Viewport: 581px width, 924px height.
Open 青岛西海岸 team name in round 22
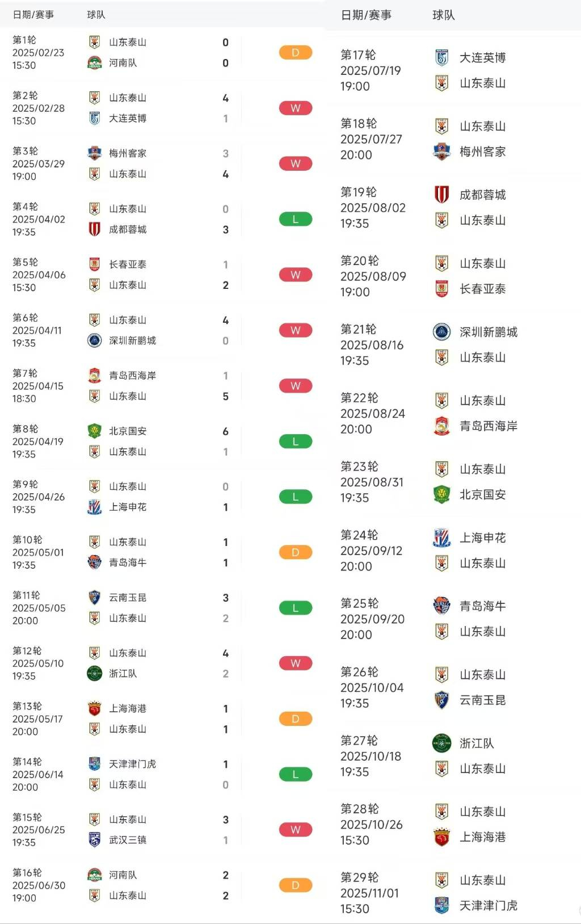[488, 426]
